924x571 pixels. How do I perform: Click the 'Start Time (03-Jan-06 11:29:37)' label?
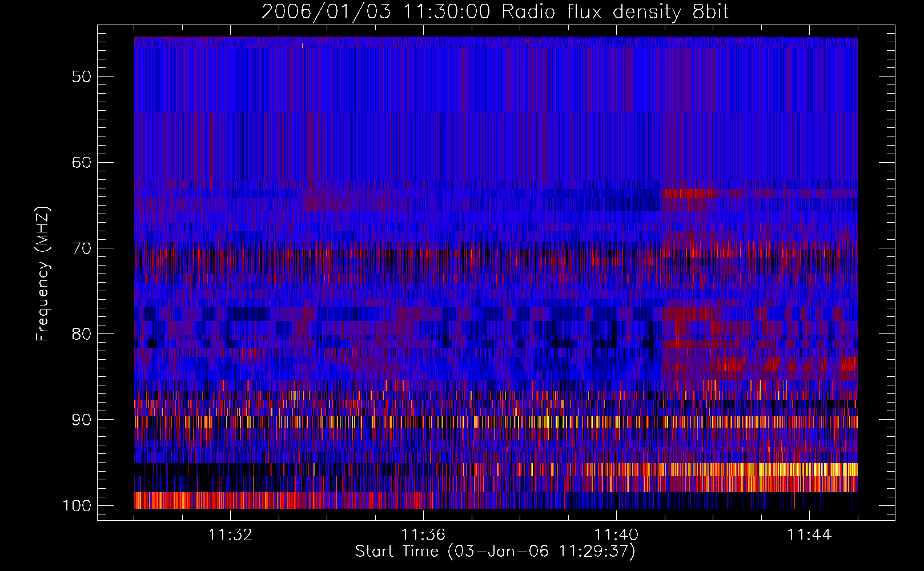(495, 552)
